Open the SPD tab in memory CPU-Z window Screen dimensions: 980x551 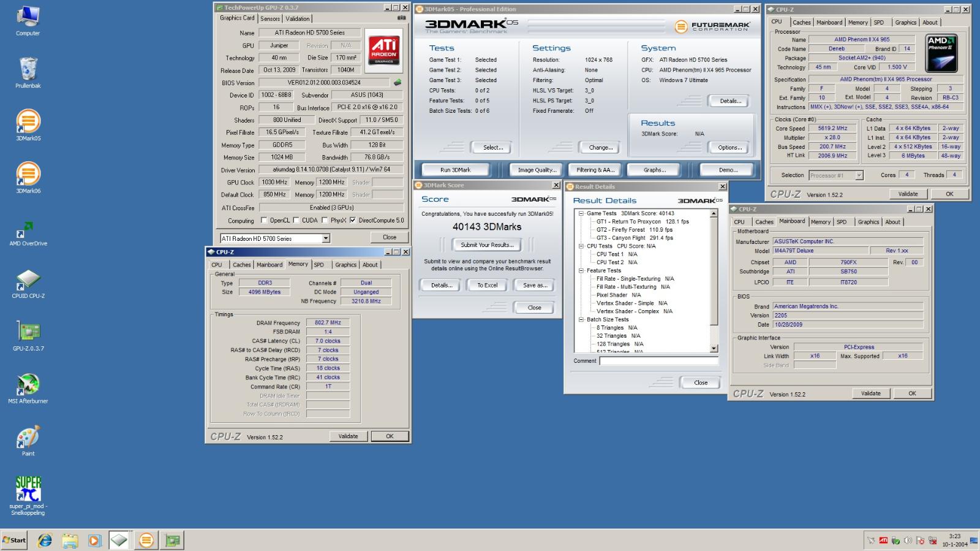point(319,265)
